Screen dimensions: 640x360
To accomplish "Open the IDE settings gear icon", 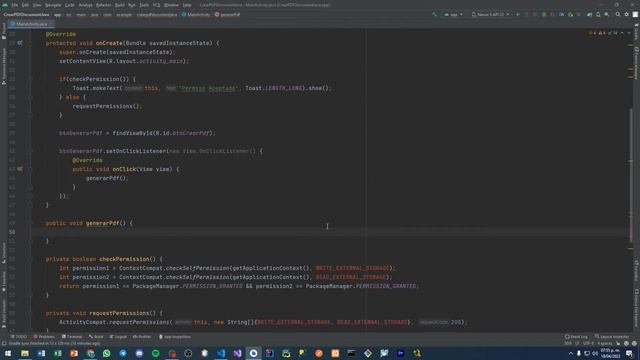I will pos(627,14).
